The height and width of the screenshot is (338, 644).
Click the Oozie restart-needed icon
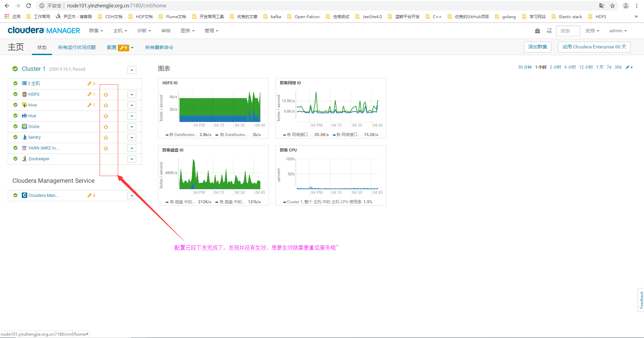[x=106, y=127]
